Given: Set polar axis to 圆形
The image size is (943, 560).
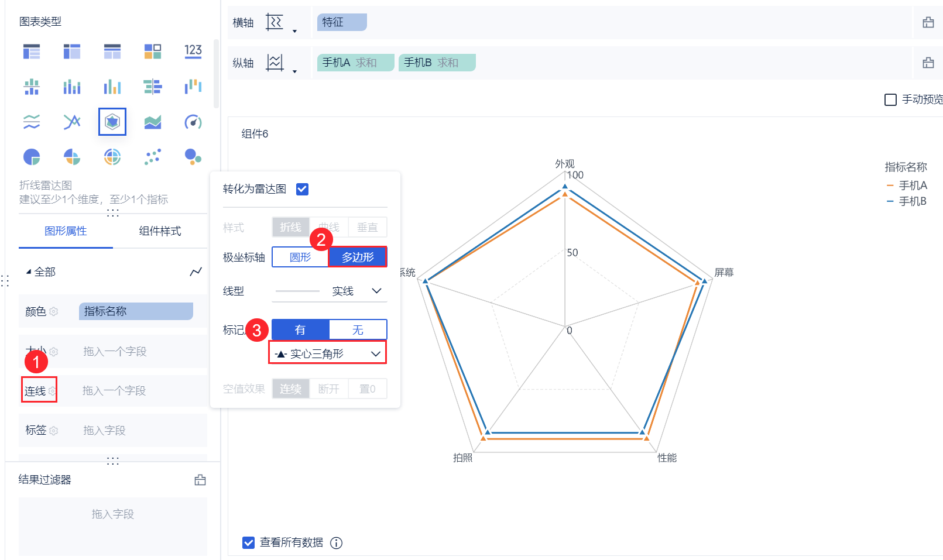Looking at the screenshot, I should pos(300,257).
